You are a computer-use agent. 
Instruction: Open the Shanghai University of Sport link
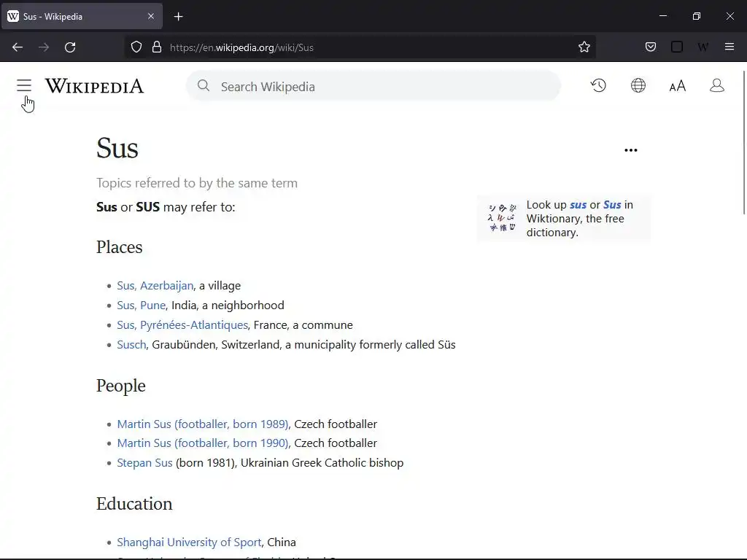pyautogui.click(x=189, y=542)
